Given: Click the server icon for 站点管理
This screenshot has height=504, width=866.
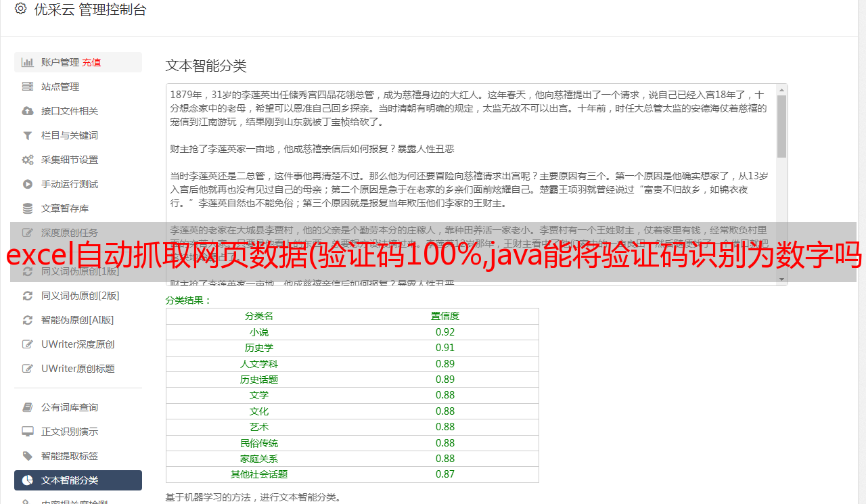Looking at the screenshot, I should click(x=28, y=87).
